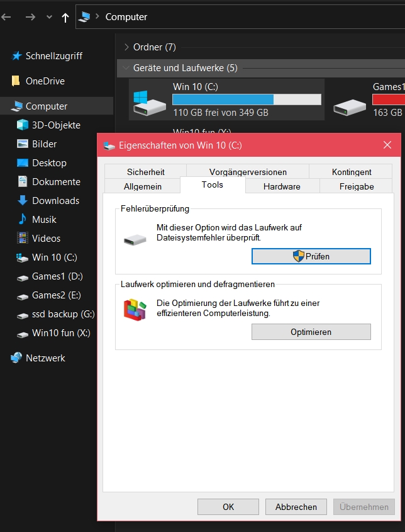Screen dimensions: 405x532
Task: Click Computer in the address bar
Action: click(x=126, y=16)
